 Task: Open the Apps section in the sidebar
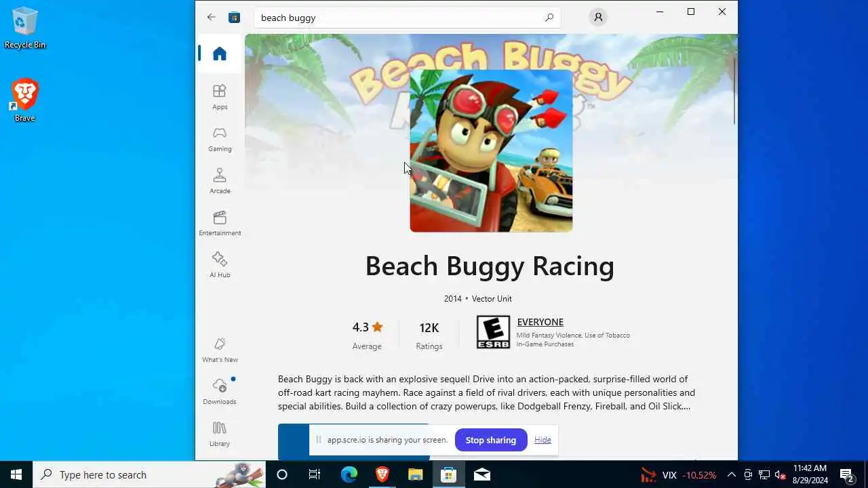click(220, 97)
